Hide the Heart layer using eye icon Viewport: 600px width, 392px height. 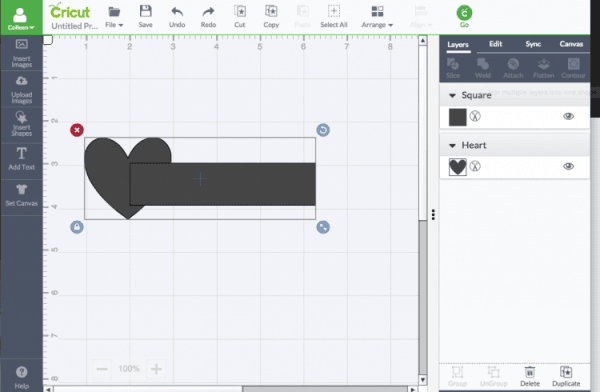click(x=568, y=166)
